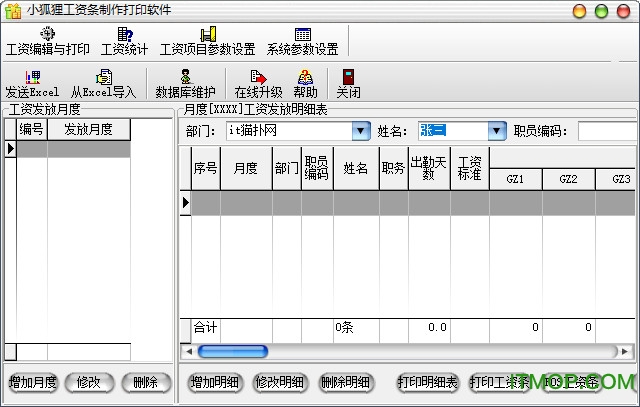
Task: Click 编号 column header
Action: (x=32, y=129)
